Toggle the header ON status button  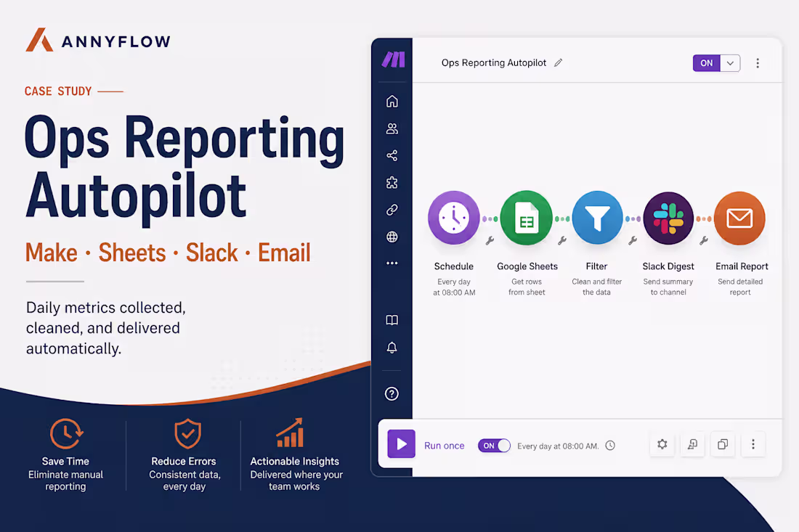click(706, 63)
